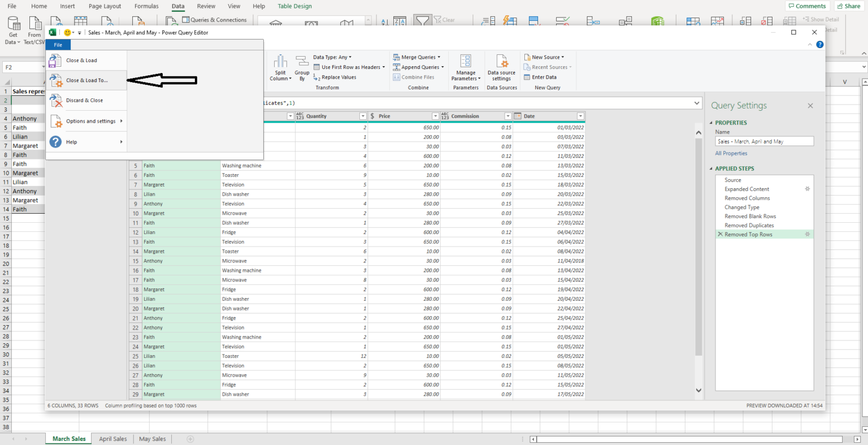Click Replace Values in Transform group

(x=338, y=77)
